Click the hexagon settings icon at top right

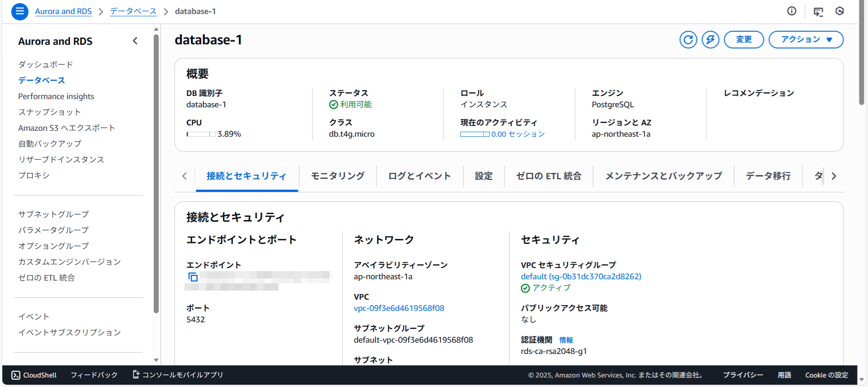click(840, 11)
